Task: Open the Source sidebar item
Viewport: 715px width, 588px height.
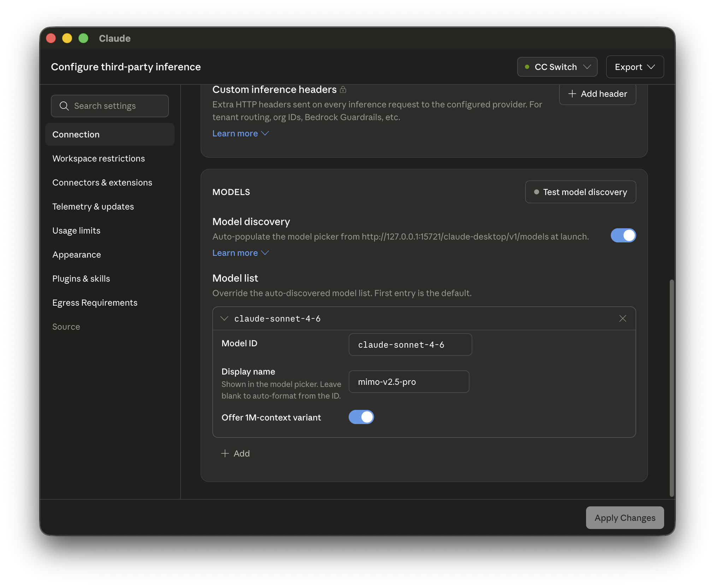Action: click(110, 327)
